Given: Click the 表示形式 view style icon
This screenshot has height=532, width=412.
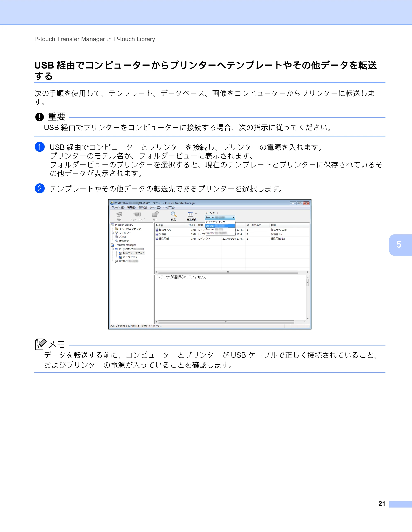Looking at the screenshot, I should click(x=190, y=214).
